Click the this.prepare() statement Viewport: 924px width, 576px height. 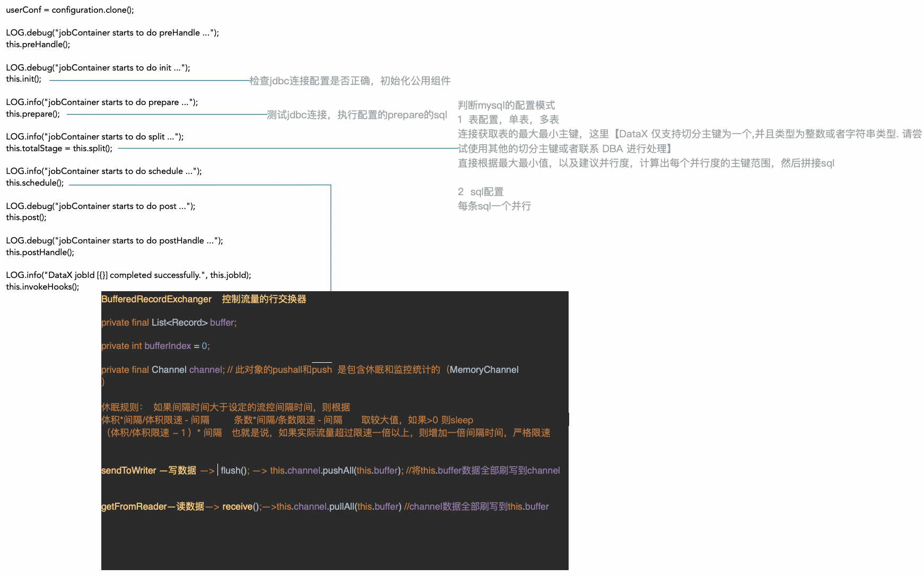[32, 114]
